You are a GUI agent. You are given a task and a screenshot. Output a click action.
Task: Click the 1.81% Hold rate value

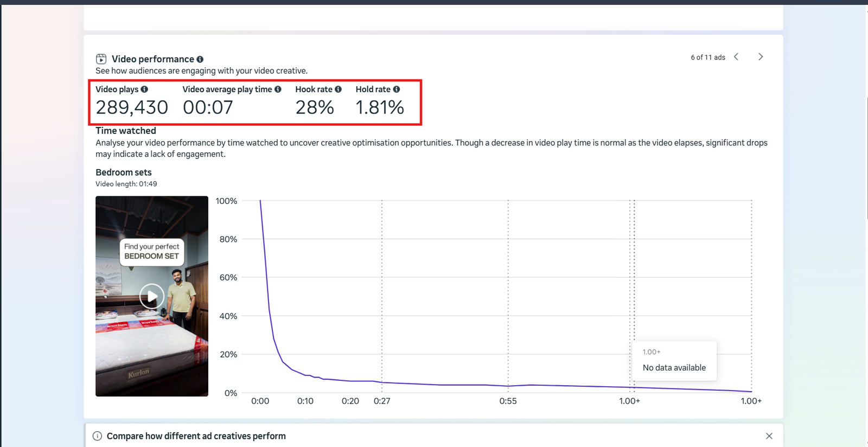coord(380,107)
